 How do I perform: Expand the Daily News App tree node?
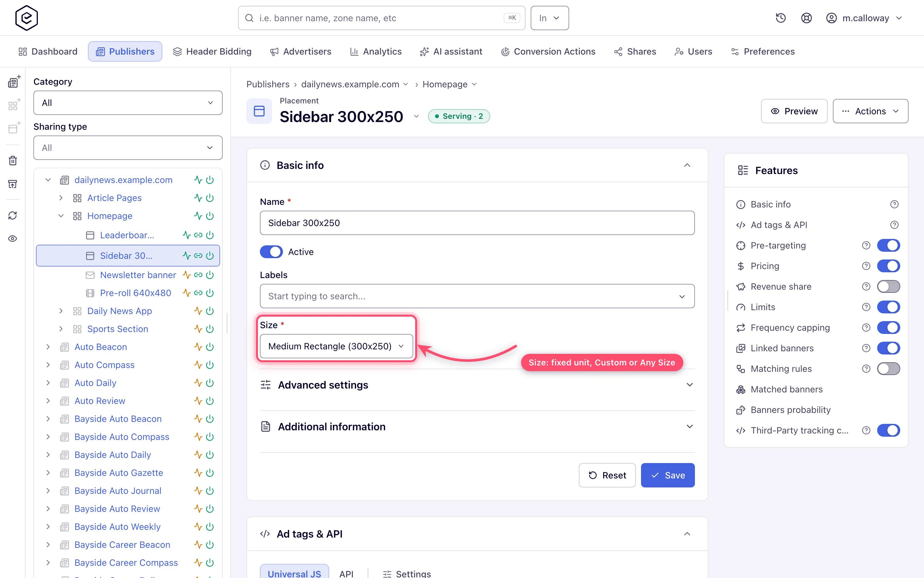(61, 311)
